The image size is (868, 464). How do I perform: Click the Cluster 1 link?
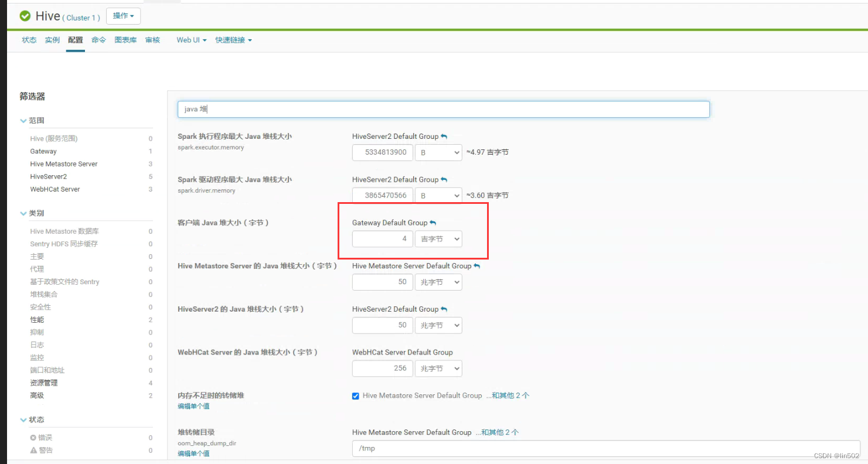[81, 18]
